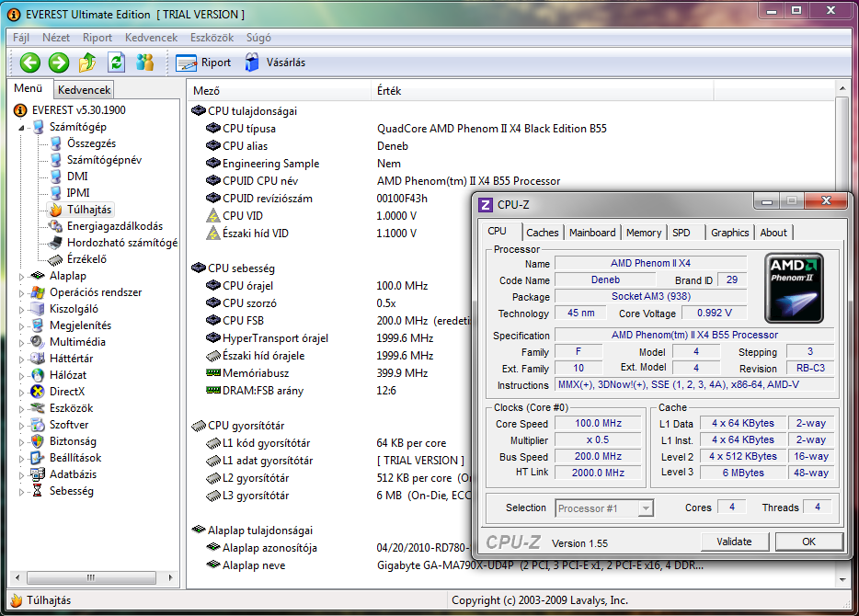Click the Háttértár storage icon

(38, 359)
